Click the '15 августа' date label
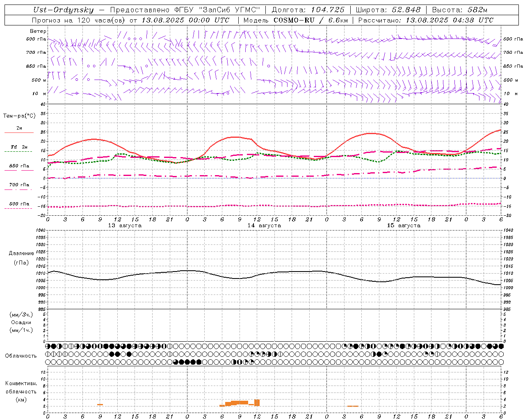Image resolution: width=525 pixels, height=420 pixels. [404, 226]
